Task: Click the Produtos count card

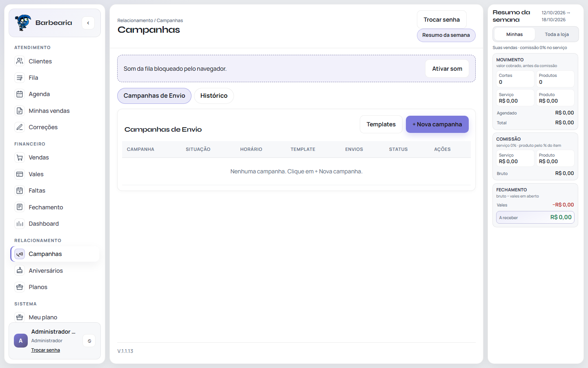Action: 555,79
